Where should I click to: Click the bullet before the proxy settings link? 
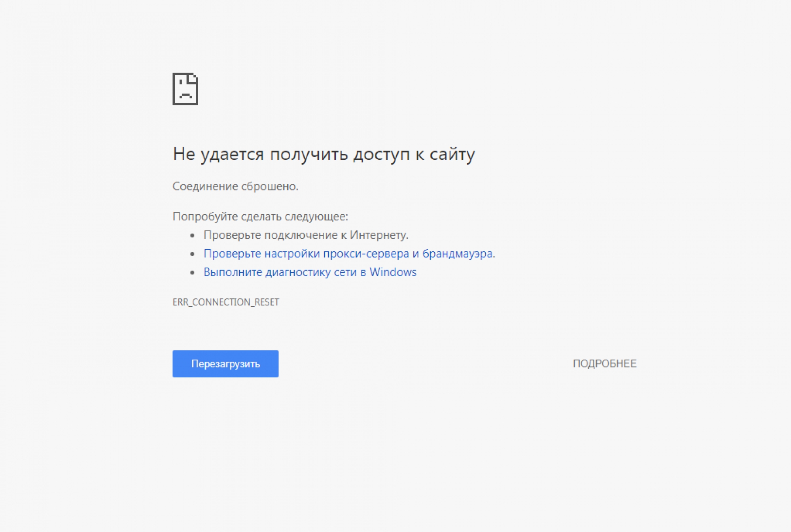tap(193, 254)
